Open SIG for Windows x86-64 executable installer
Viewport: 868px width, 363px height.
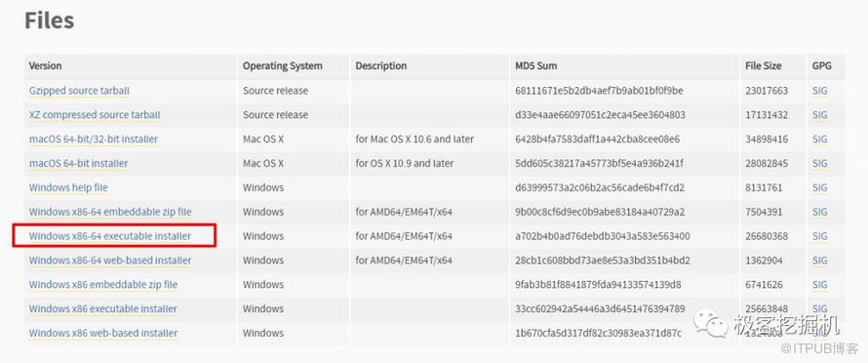point(820,236)
